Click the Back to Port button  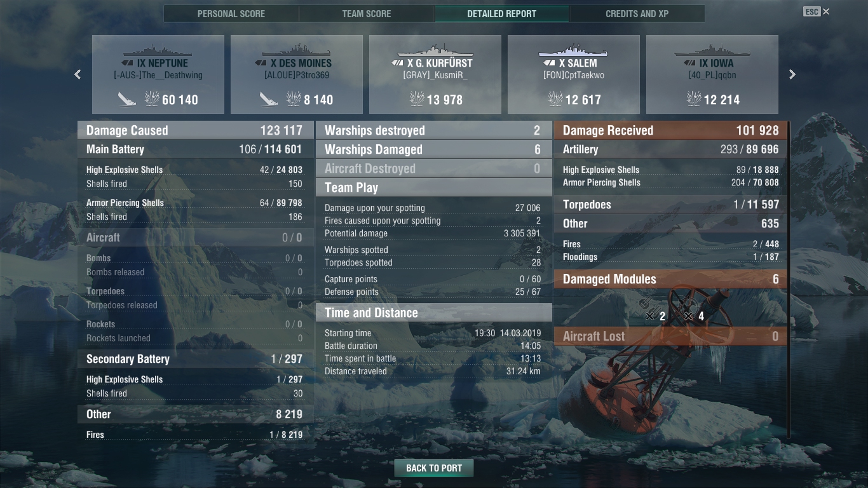pos(434,468)
